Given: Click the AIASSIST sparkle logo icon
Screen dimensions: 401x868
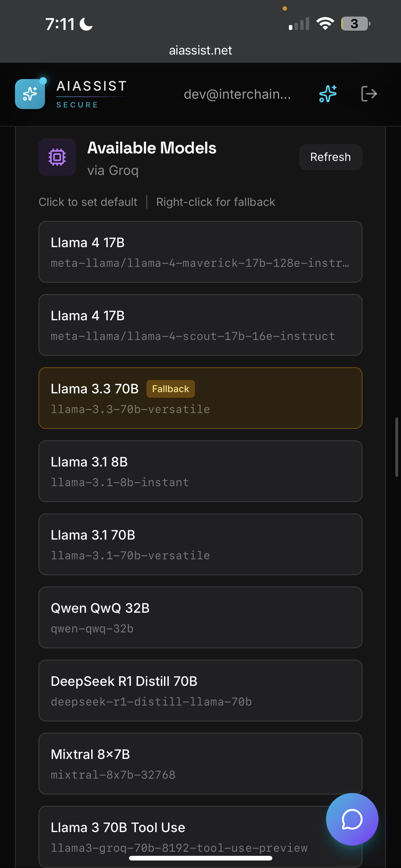Looking at the screenshot, I should coord(30,94).
